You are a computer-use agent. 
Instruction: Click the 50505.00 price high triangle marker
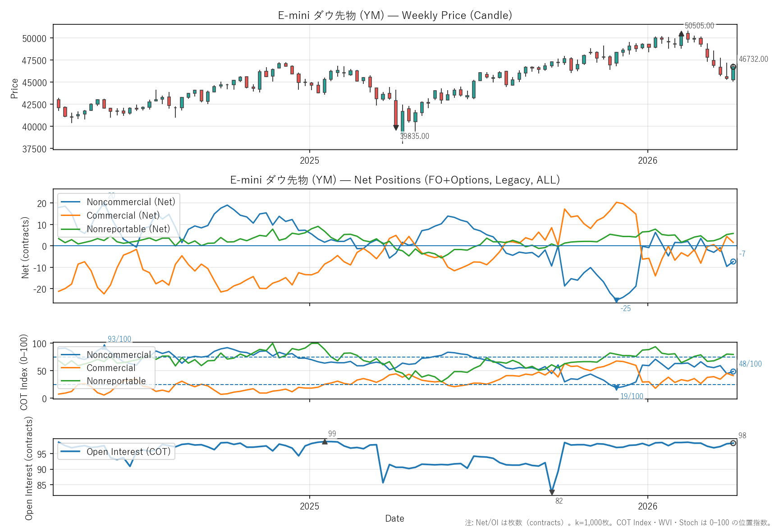(x=681, y=34)
